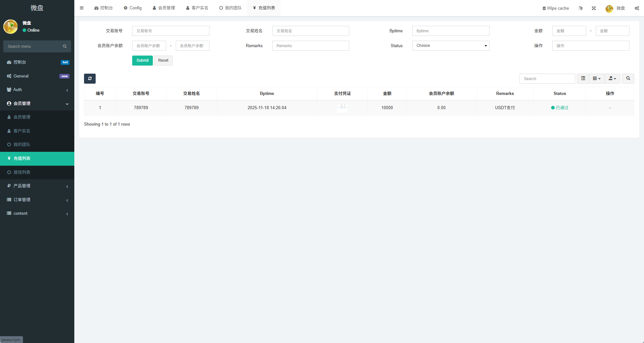Screen dimensions: 644x343
Task: Expand the 产品管理 sidebar menu
Action: [37, 186]
